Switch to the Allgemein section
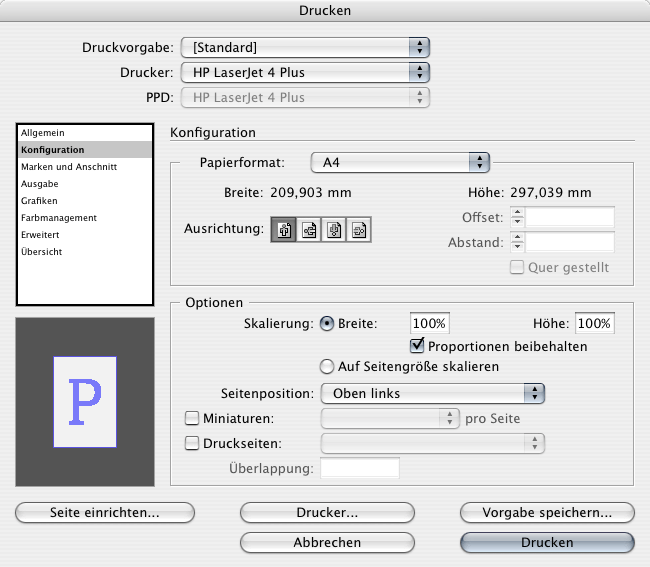 [42, 133]
